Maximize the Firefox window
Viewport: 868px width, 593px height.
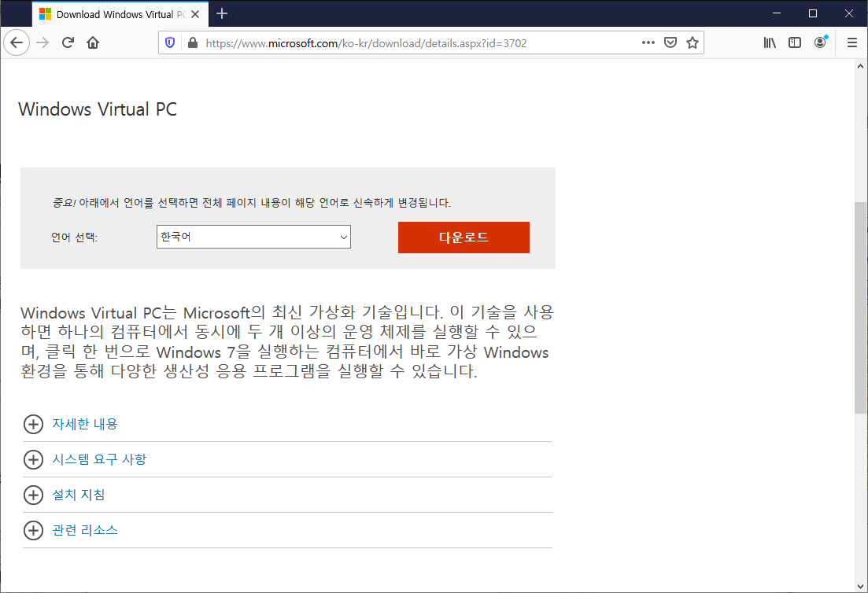[x=813, y=13]
